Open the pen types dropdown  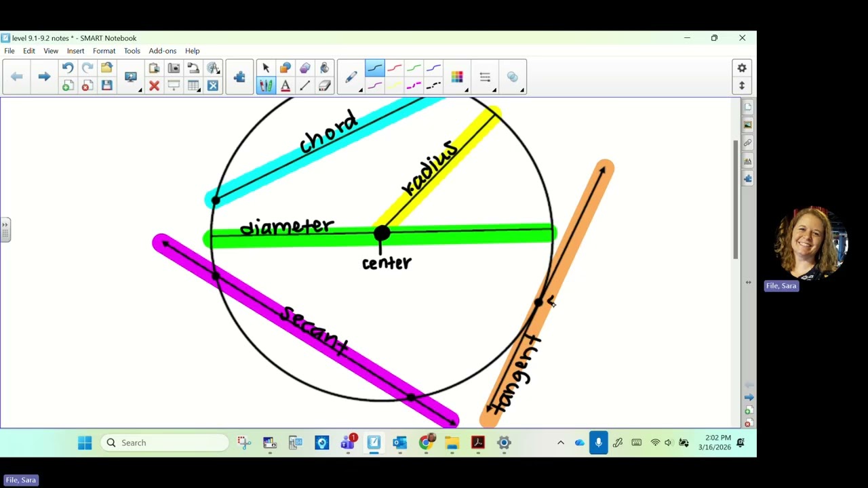[351, 77]
